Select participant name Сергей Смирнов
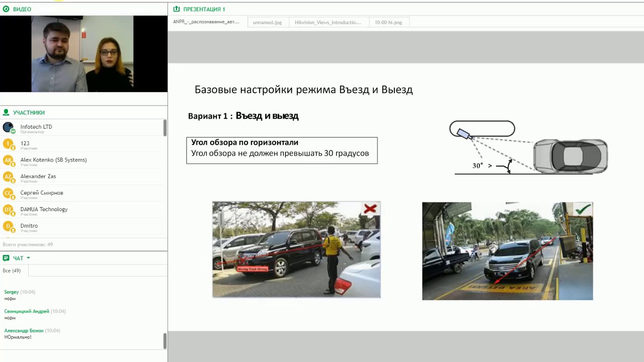This screenshot has width=644, height=362. 42,193
